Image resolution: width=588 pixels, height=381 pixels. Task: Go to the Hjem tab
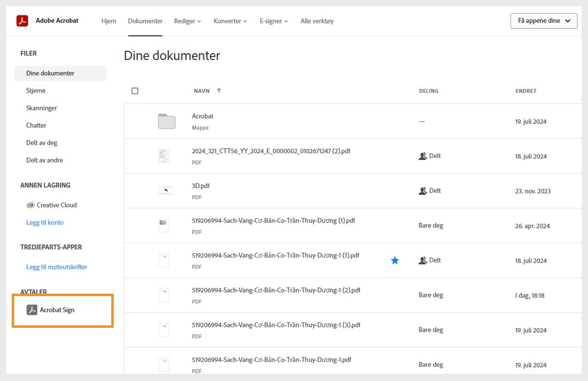tap(109, 21)
